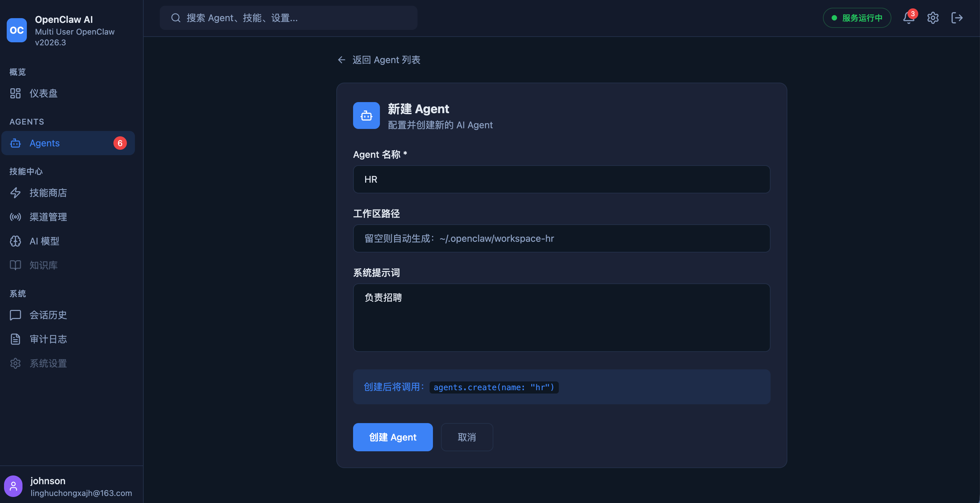The image size is (980, 503).
Task: Open 知识库 knowledge base
Action: [68, 265]
